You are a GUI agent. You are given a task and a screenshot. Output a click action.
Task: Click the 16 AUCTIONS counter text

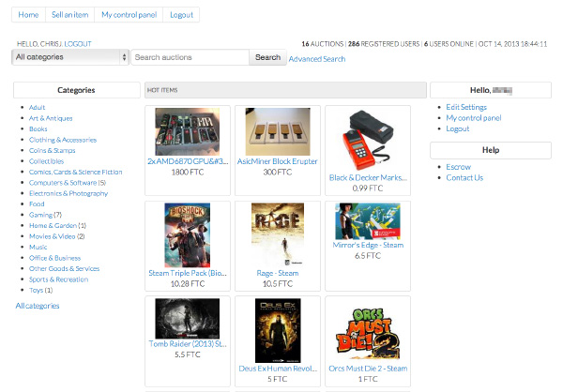point(323,44)
